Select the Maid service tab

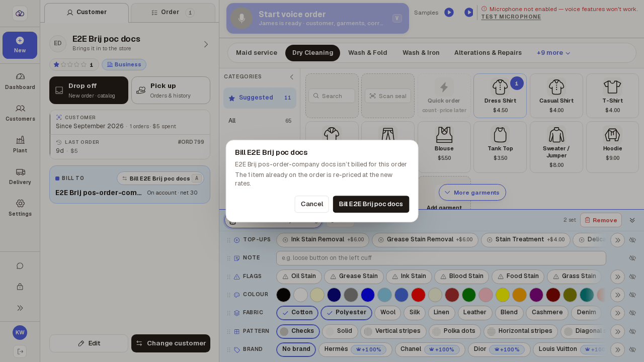point(257,53)
